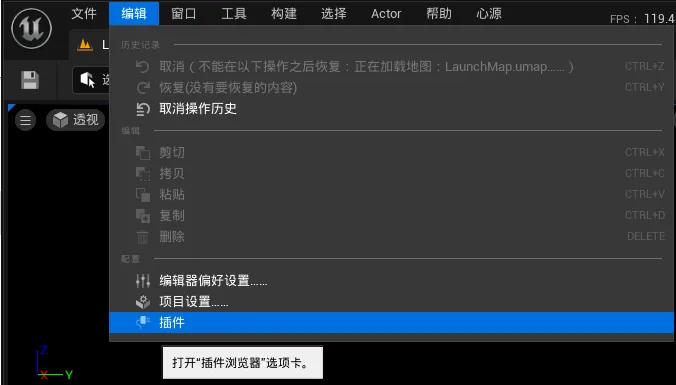The height and width of the screenshot is (385, 676).
Task: Open the 心源 menu
Action: pyautogui.click(x=489, y=13)
